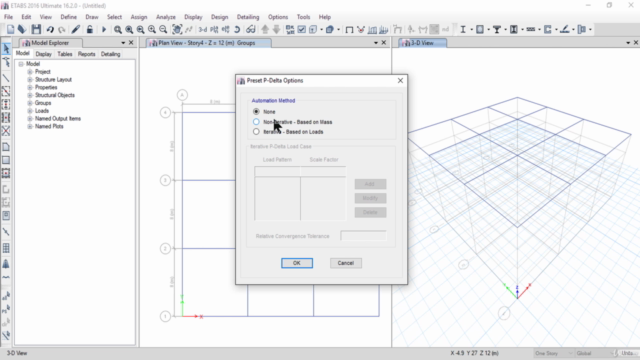Open the One Story dropdown in status bar

pyautogui.click(x=553, y=353)
